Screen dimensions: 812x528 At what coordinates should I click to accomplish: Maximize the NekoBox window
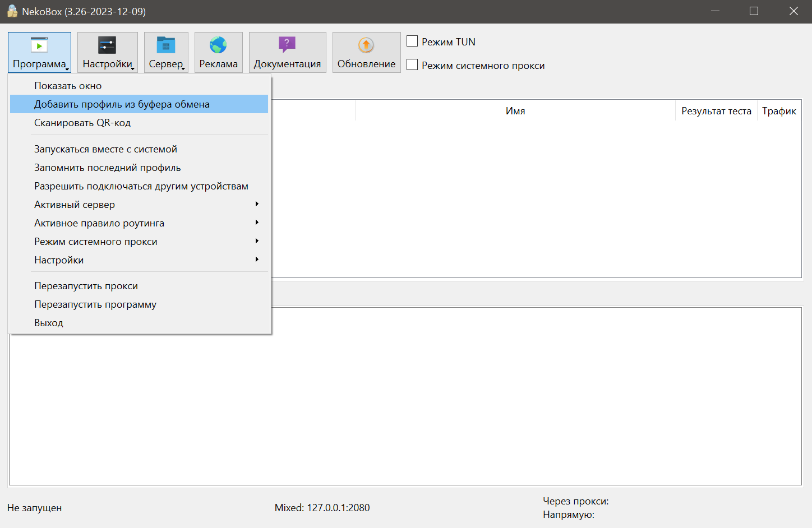[754, 11]
